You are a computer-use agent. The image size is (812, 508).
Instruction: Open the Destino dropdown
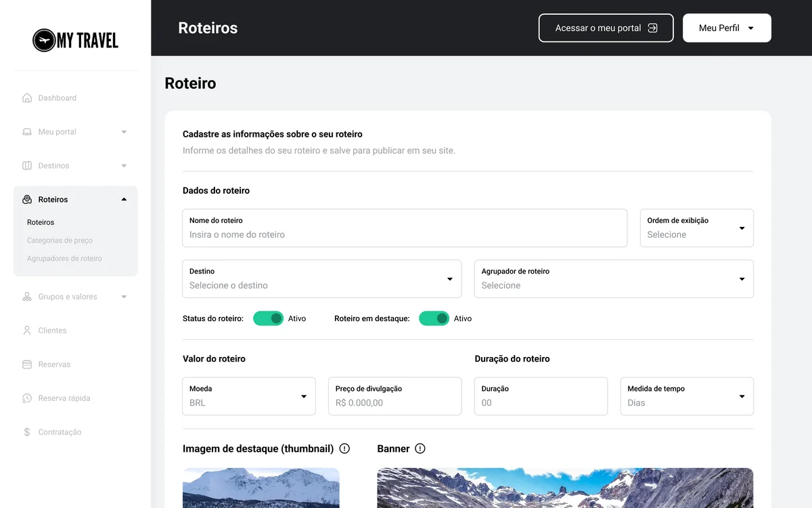click(x=322, y=279)
